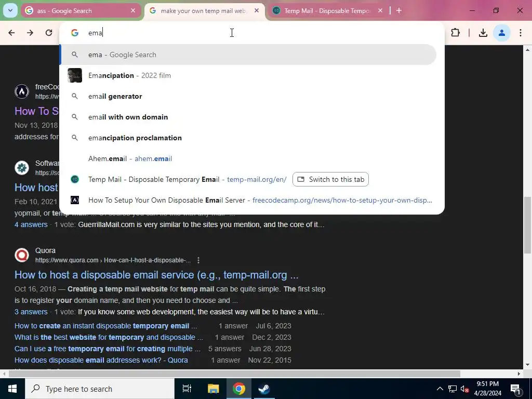Click the Google icon in address bar
Viewport: 532px width, 399px height.
tap(75, 33)
